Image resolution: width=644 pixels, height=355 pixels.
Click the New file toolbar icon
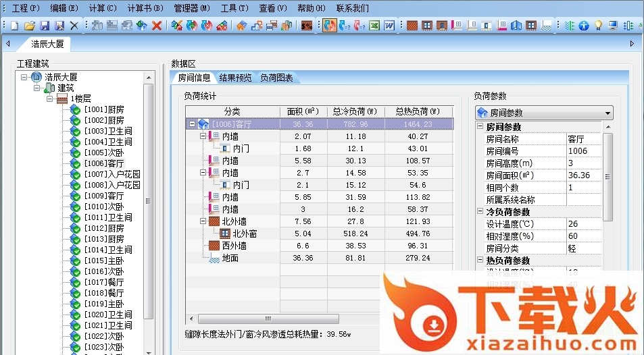coord(14,26)
